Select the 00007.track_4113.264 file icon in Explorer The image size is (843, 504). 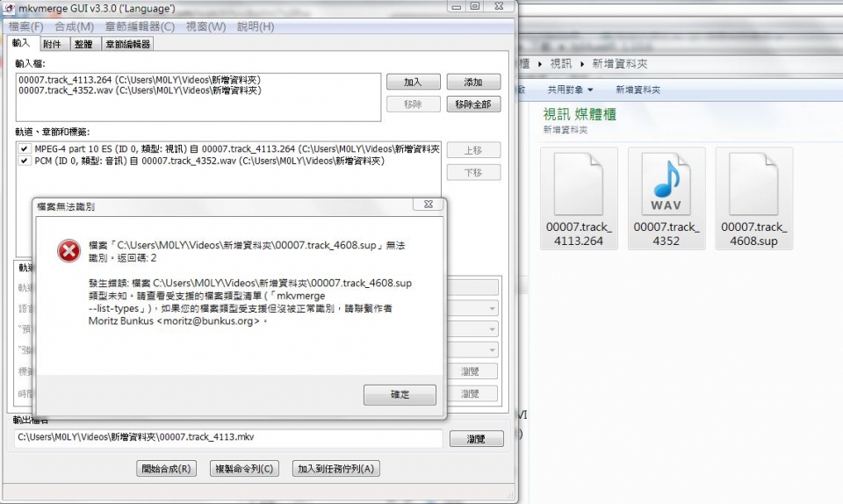point(579,198)
